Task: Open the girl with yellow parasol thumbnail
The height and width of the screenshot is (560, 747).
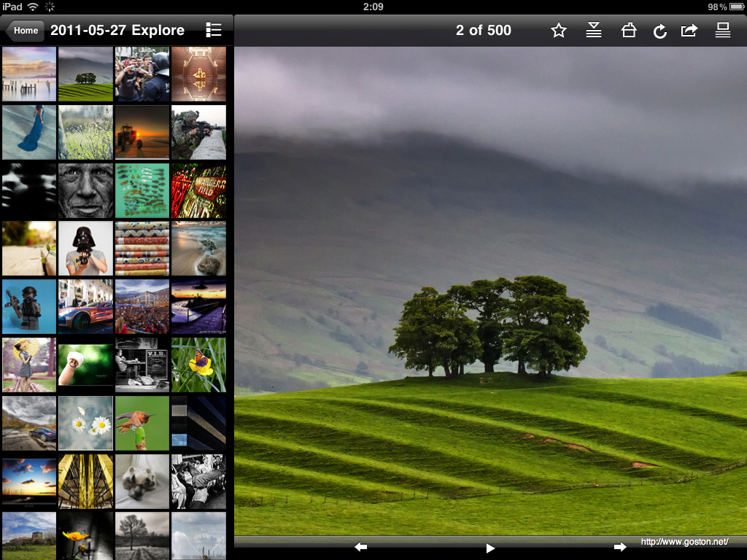Action: [29, 365]
